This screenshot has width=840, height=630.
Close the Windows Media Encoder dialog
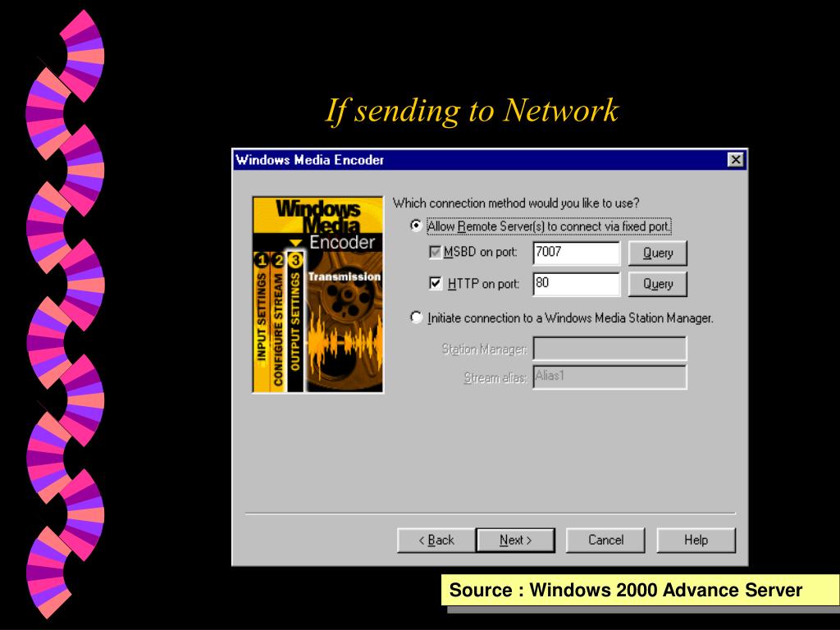[736, 160]
